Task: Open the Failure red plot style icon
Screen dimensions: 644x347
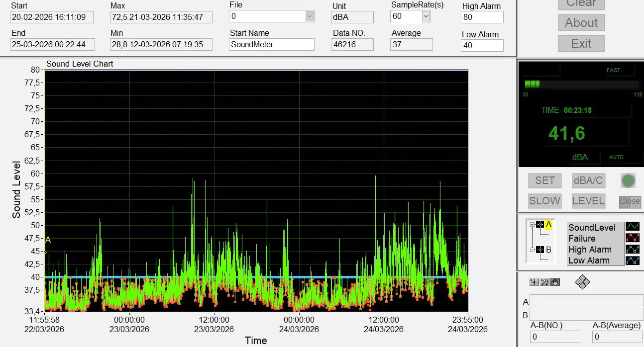Action: [x=632, y=238]
